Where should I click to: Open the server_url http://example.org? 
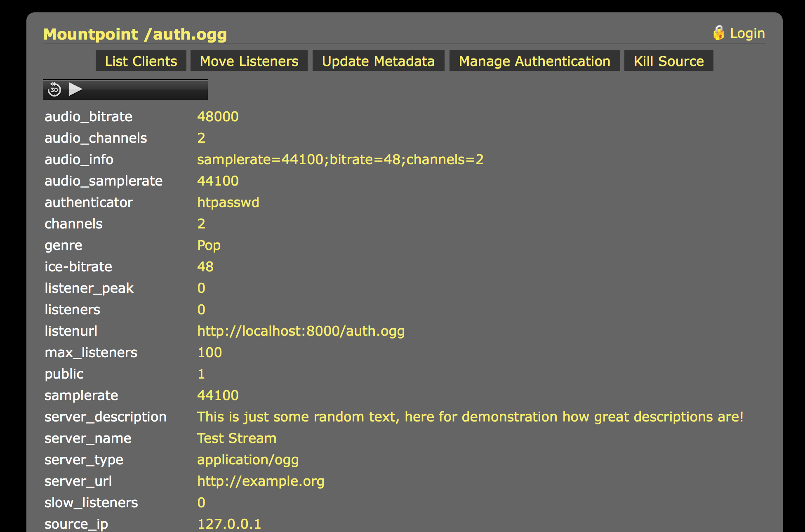pyautogui.click(x=261, y=481)
